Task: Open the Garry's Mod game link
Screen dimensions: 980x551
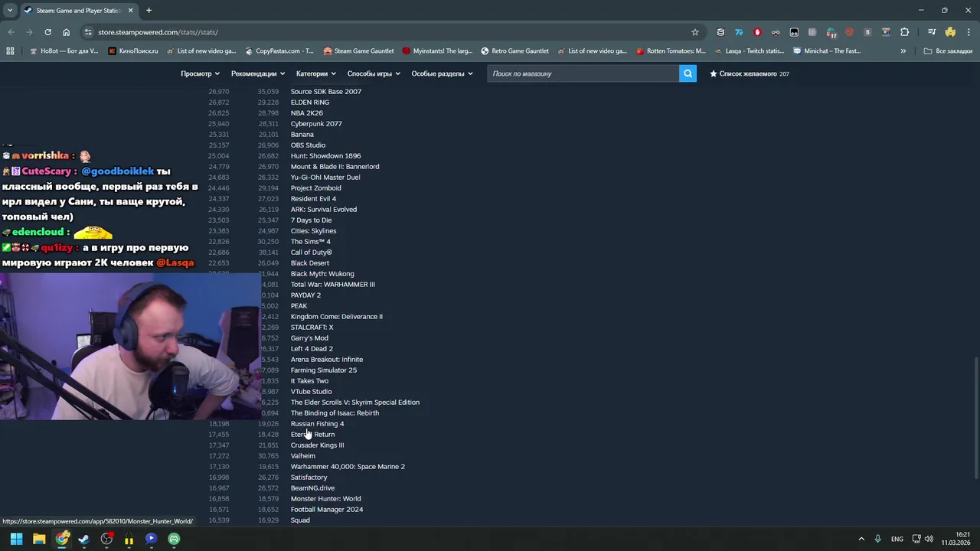Action: [x=309, y=337]
